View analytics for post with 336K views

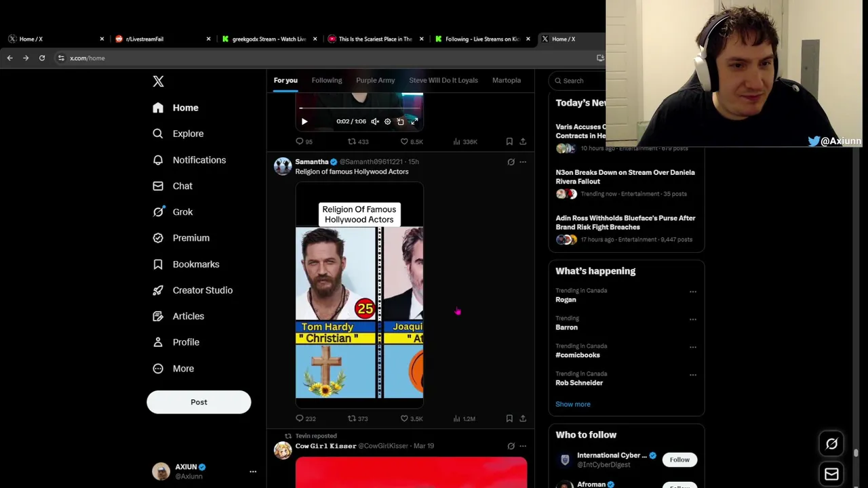(x=465, y=142)
